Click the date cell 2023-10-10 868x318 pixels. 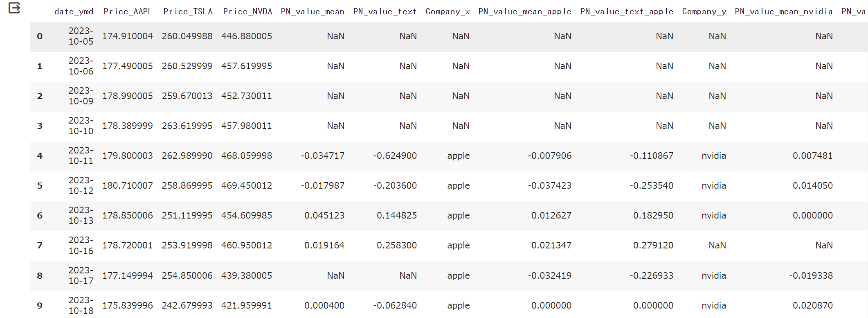[81, 126]
